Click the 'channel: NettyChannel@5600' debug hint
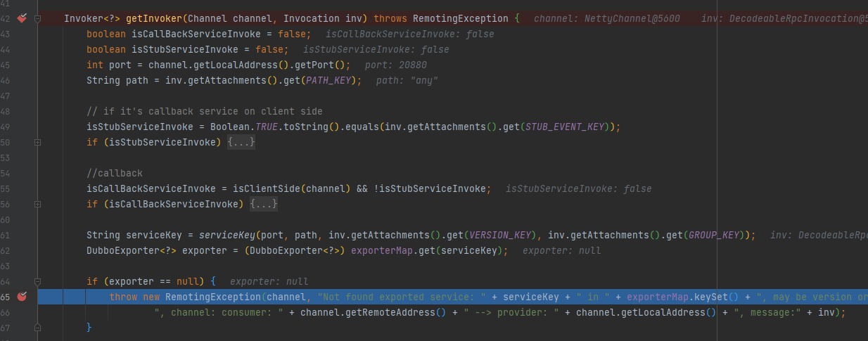This screenshot has width=868, height=341. pyautogui.click(x=607, y=18)
